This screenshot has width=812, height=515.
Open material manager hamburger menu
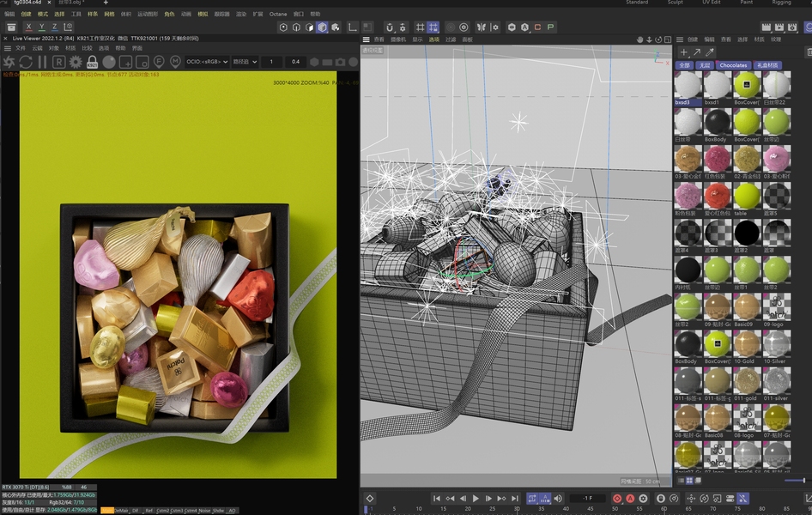point(680,39)
